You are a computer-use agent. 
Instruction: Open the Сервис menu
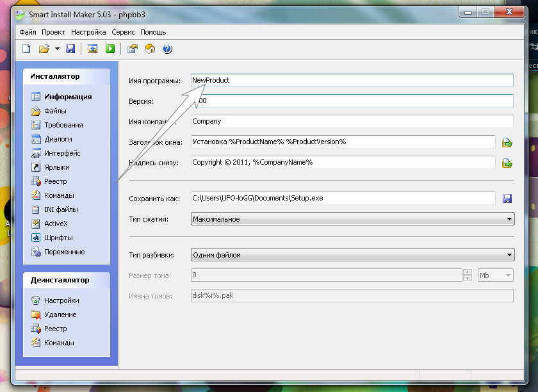point(123,32)
